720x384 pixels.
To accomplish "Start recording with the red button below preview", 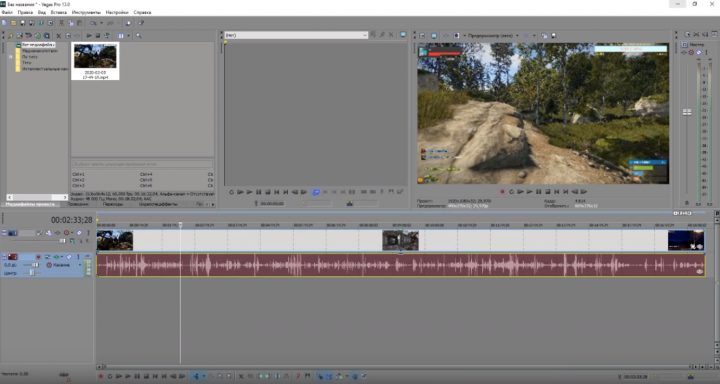I will pos(502,192).
